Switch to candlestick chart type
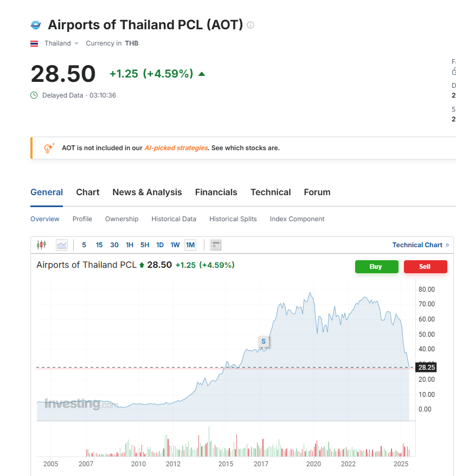 (x=42, y=245)
